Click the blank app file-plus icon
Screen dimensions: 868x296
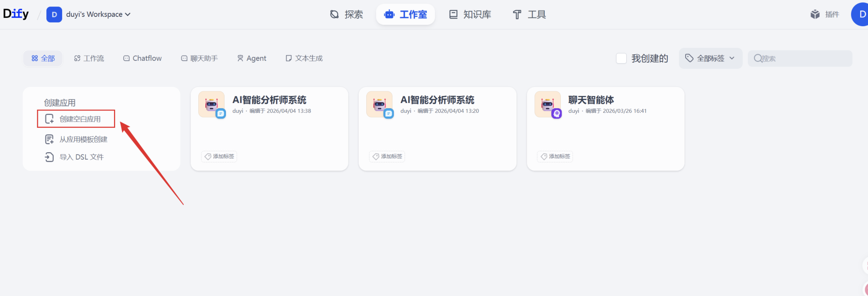[x=49, y=119]
